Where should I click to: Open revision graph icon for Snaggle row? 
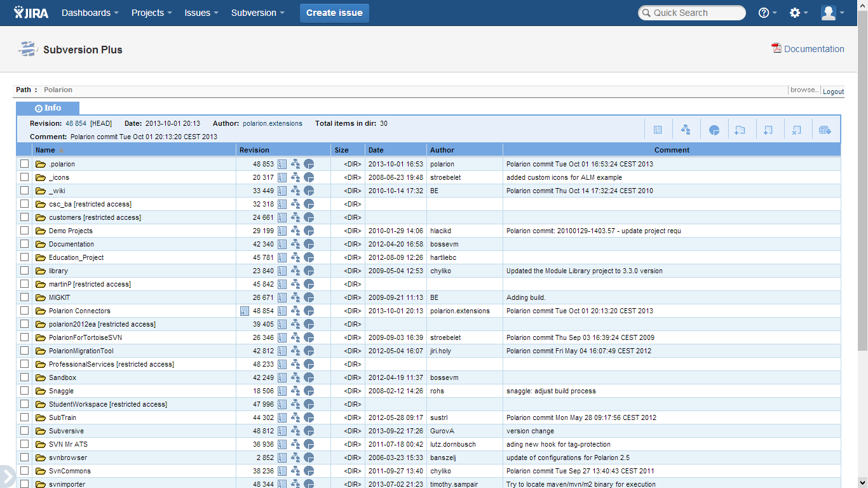(x=295, y=391)
